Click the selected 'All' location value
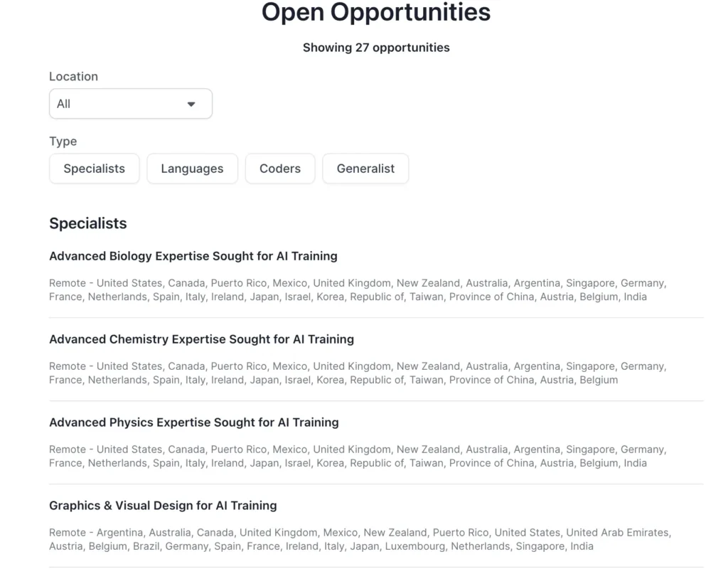The image size is (728, 574). click(x=64, y=104)
